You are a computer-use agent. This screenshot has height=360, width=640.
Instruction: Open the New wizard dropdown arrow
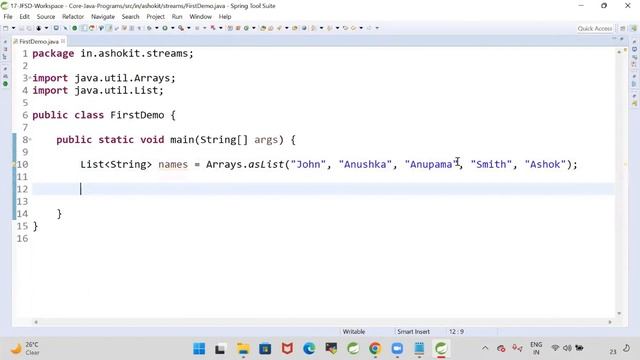(13, 28)
